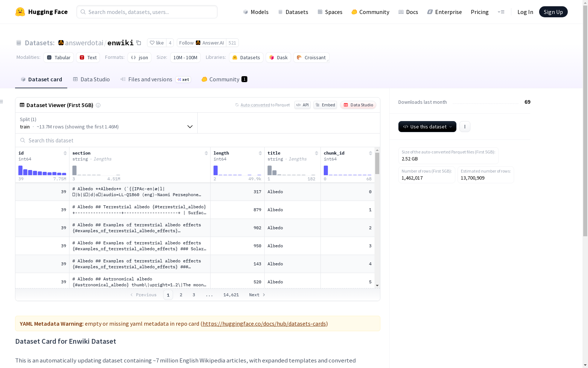The width and height of the screenshot is (588, 368).
Task: Go to page 2 of the viewer
Action: point(181,295)
